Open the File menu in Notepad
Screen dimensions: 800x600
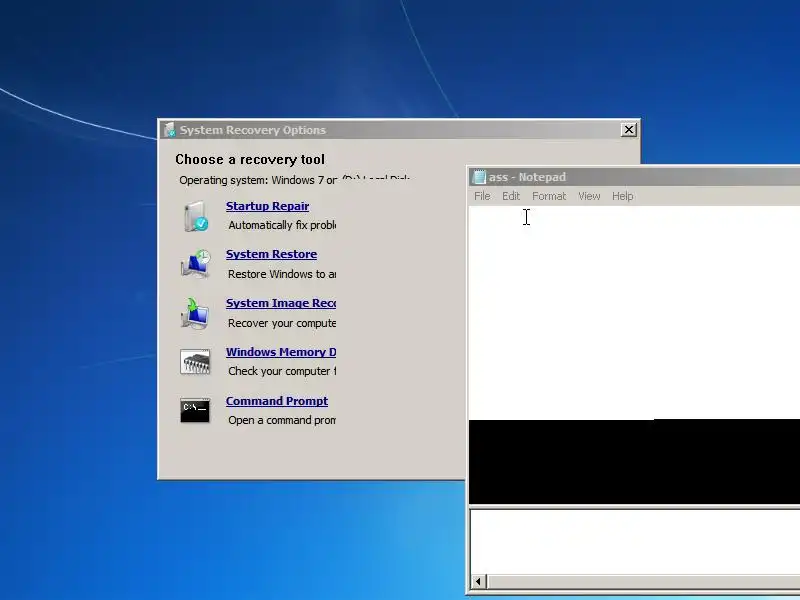[x=482, y=196]
